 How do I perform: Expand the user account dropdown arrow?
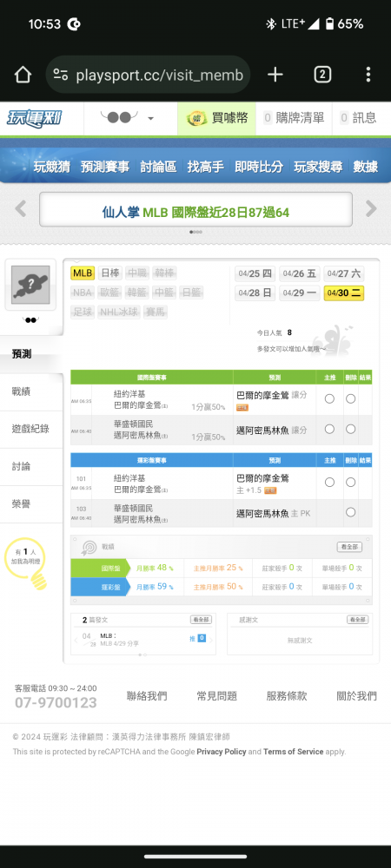pos(150,118)
